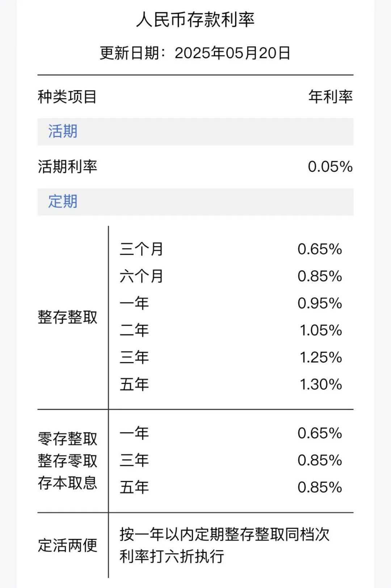The width and height of the screenshot is (391, 588).
Task: Select the 定活两便 category label
Action: click(x=67, y=545)
